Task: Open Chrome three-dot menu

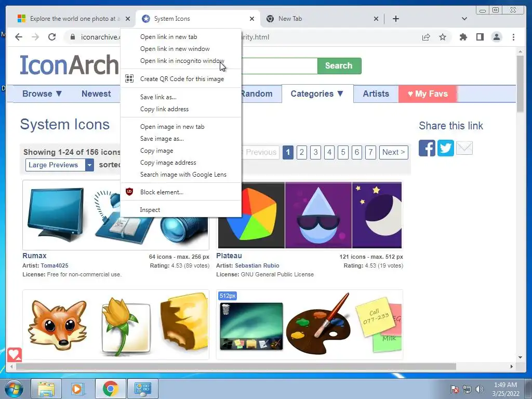Action: pos(513,37)
